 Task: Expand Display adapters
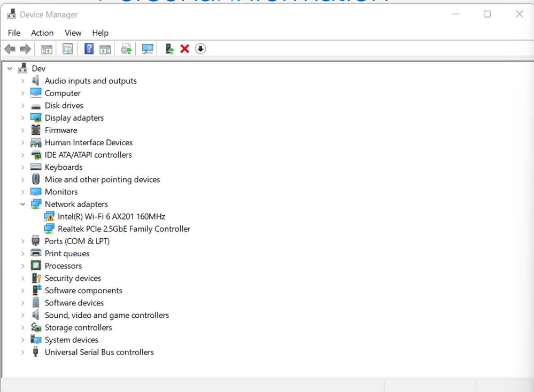[x=22, y=118]
